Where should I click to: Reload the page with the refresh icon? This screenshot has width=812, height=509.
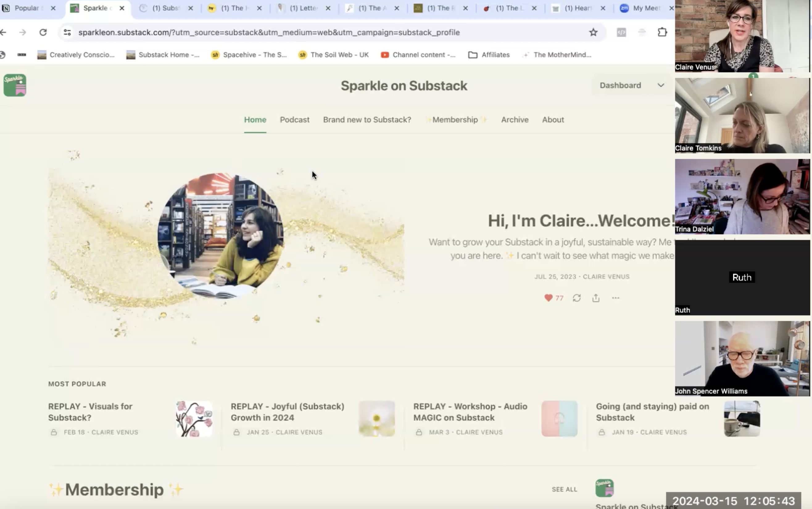point(43,32)
